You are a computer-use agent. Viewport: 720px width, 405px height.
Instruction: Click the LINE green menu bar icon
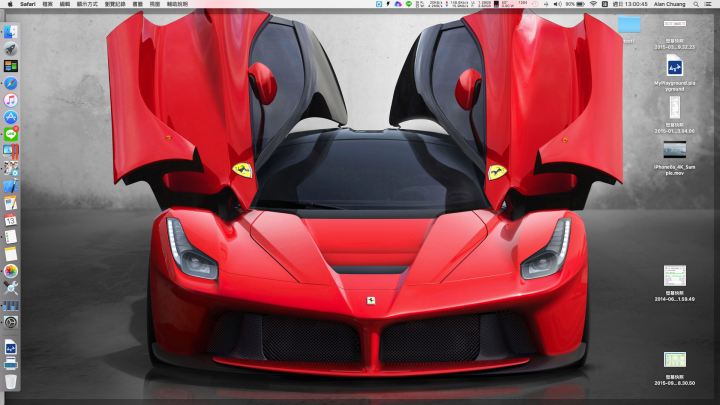pos(408,4)
